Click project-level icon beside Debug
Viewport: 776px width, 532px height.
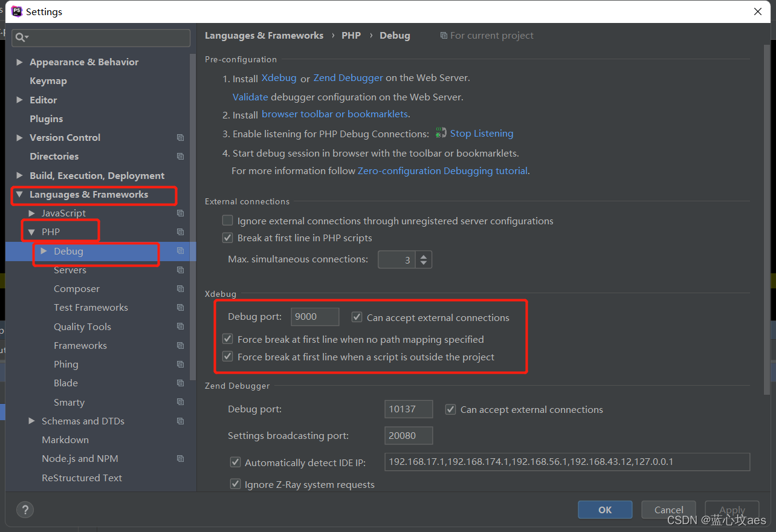pos(180,251)
